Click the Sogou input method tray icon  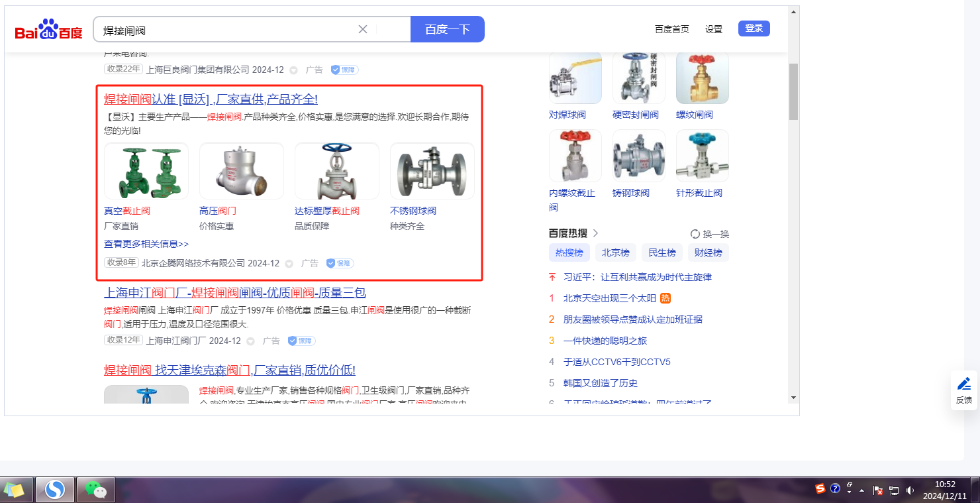coord(820,489)
